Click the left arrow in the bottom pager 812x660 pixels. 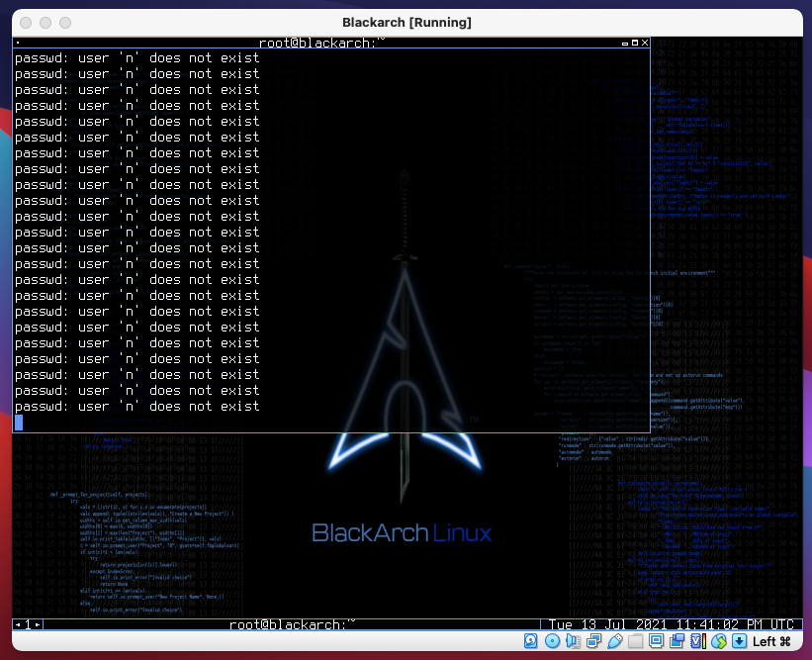(17, 624)
